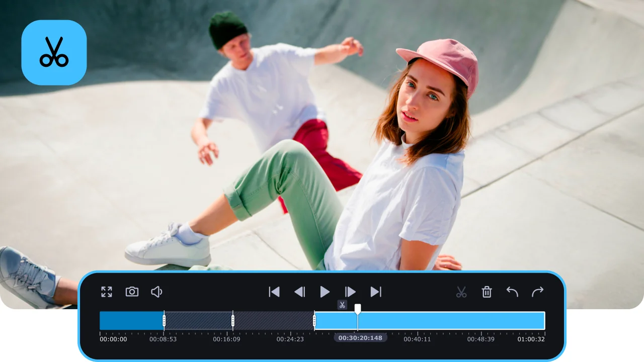Play the video
Viewport: 644px width, 362px height.
pyautogui.click(x=325, y=292)
